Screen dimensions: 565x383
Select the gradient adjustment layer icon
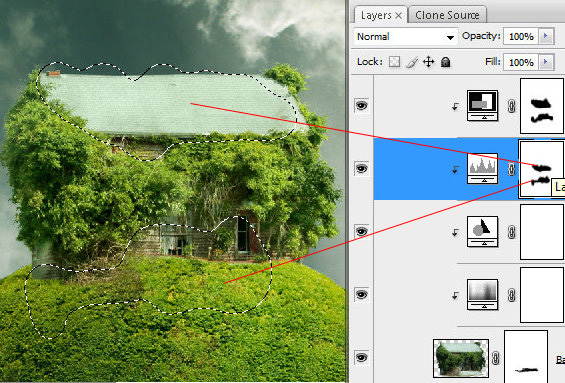[x=482, y=294]
